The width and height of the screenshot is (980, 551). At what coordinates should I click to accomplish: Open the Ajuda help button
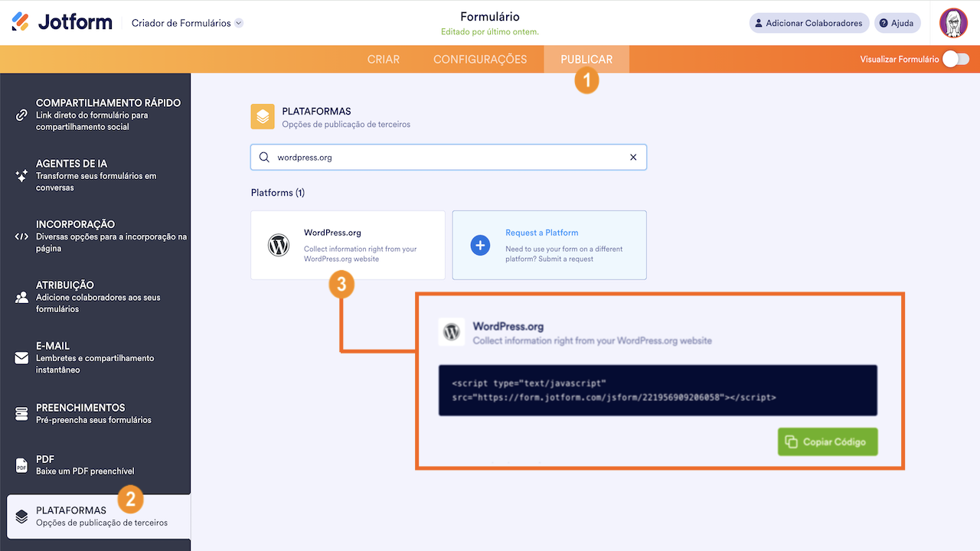coord(897,23)
